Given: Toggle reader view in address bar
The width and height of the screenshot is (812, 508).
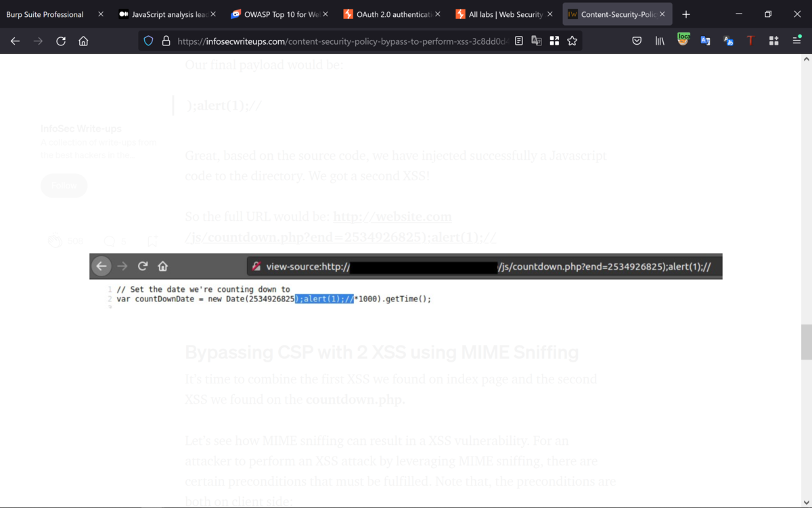Looking at the screenshot, I should click(x=519, y=41).
